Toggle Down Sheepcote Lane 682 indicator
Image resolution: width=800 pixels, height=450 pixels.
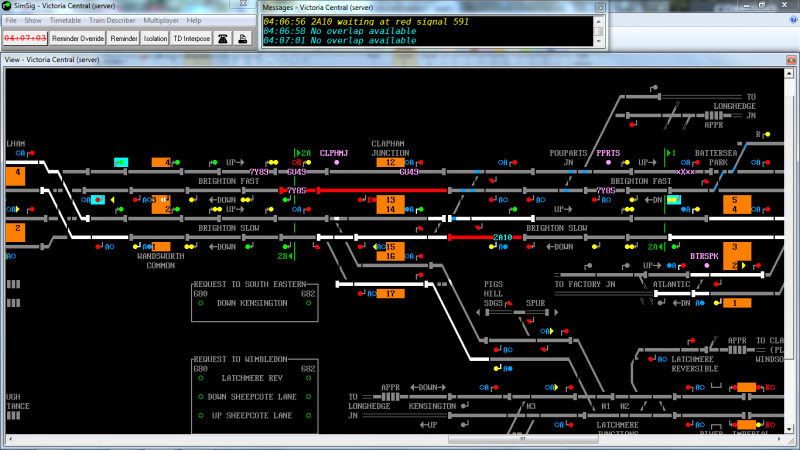(x=308, y=397)
